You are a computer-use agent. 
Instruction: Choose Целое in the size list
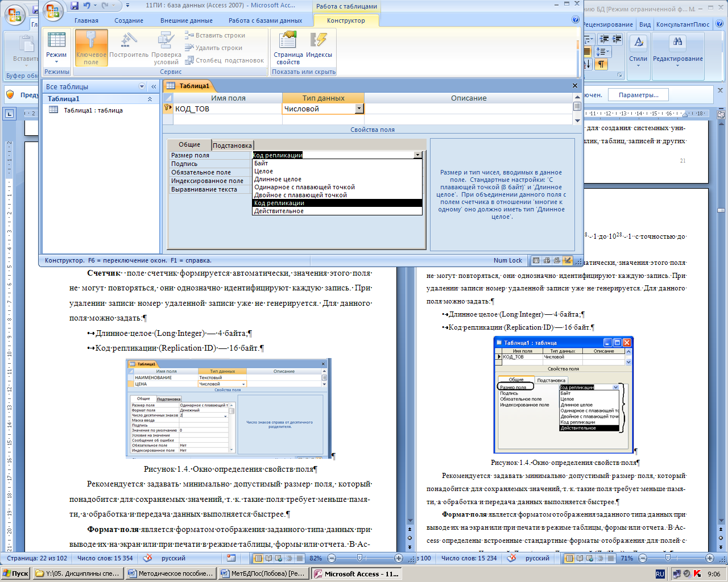(337, 171)
